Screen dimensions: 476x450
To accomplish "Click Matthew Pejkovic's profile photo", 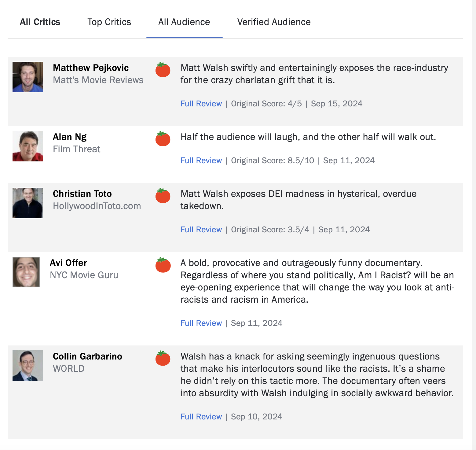I will pos(28,77).
